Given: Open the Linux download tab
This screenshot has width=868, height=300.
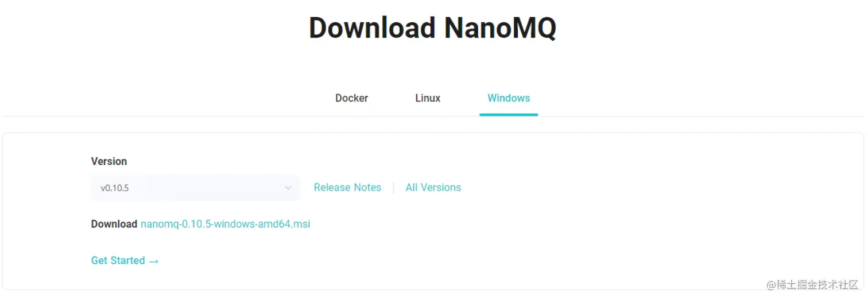Looking at the screenshot, I should click(428, 98).
